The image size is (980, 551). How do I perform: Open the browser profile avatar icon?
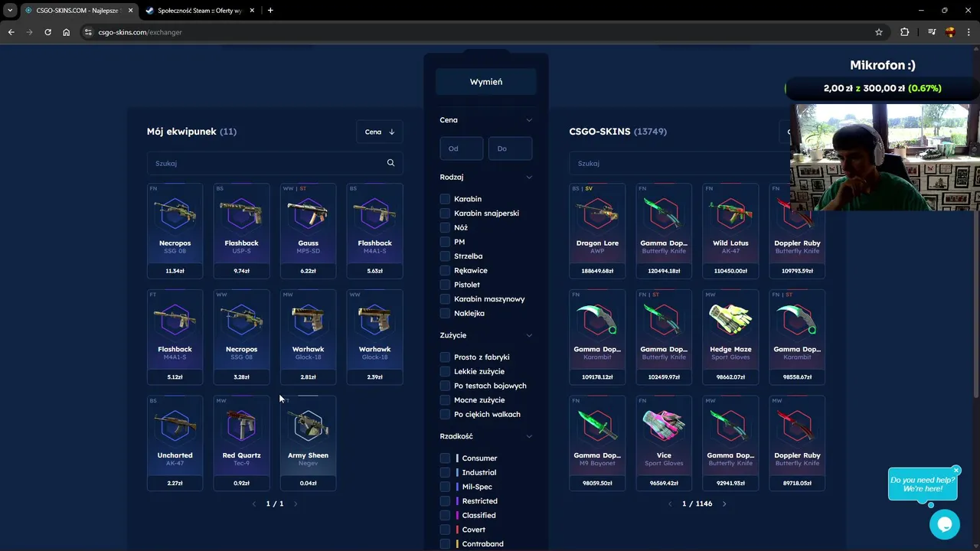(x=950, y=32)
